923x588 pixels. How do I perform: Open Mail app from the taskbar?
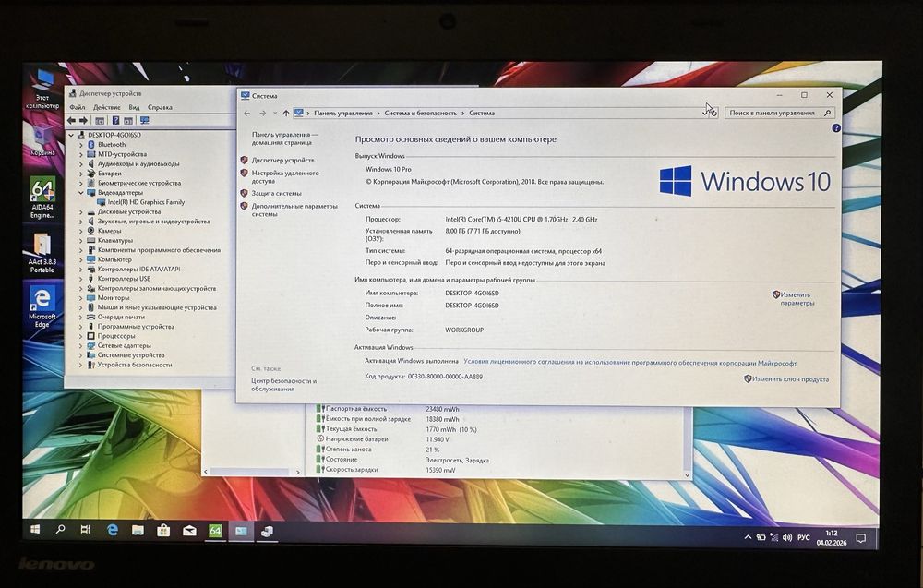(189, 531)
